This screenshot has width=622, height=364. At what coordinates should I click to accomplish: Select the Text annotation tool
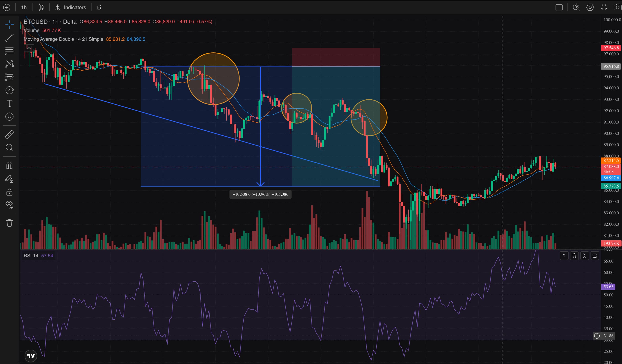click(9, 103)
